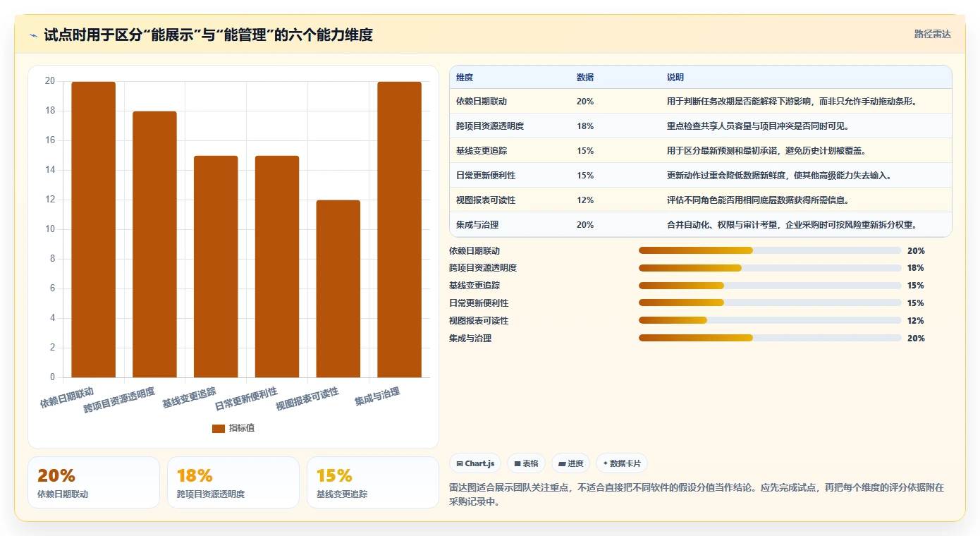
Task: Click the 18% value in the table
Action: pos(585,126)
